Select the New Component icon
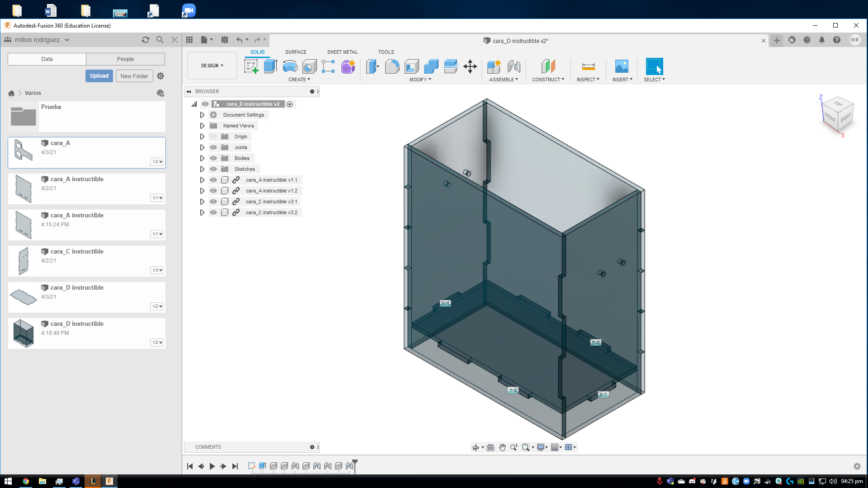The height and width of the screenshot is (488, 868). click(x=494, y=66)
